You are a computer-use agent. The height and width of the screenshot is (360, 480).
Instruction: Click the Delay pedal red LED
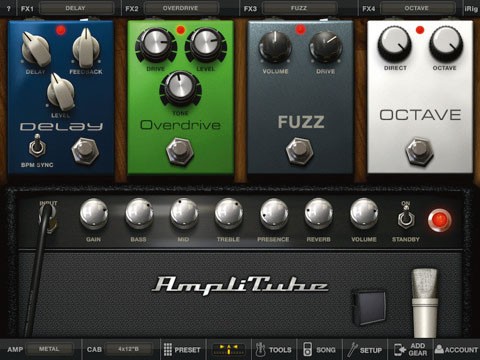61,30
